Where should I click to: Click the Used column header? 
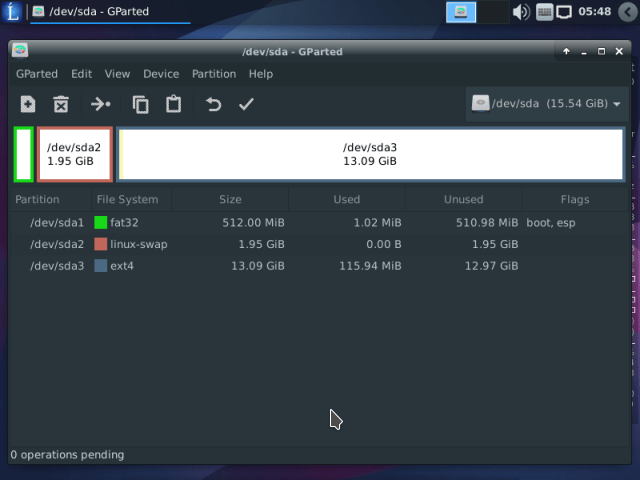pos(347,199)
